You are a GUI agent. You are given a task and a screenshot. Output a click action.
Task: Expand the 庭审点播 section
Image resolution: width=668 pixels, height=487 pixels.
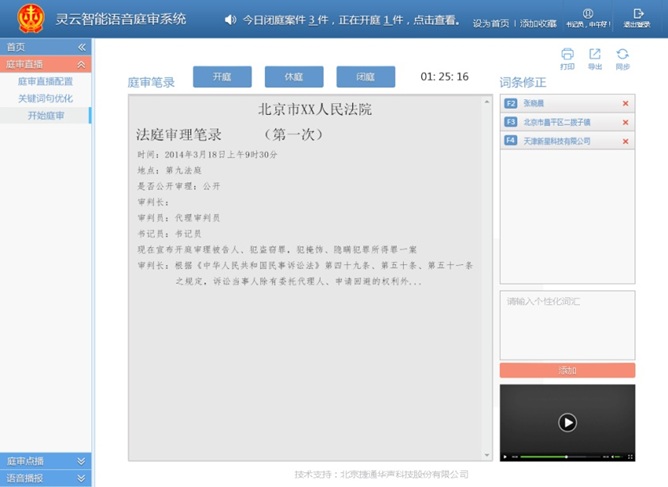coord(82,461)
